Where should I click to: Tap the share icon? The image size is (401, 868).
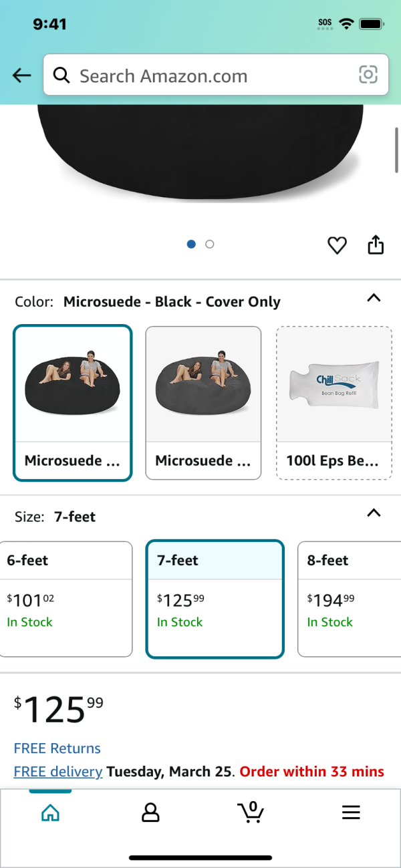tap(376, 245)
